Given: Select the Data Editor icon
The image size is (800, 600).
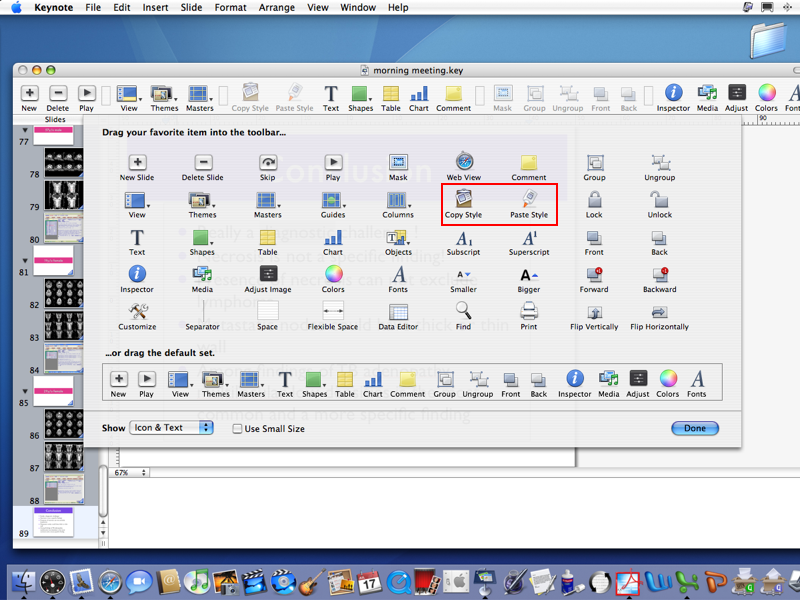Looking at the screenshot, I should (398, 312).
